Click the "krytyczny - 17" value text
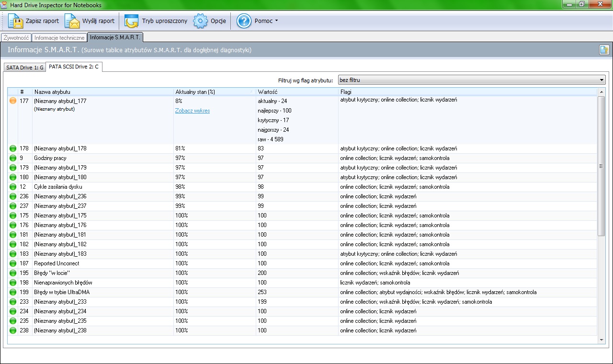Screen dimensions: 613x364 (273, 120)
